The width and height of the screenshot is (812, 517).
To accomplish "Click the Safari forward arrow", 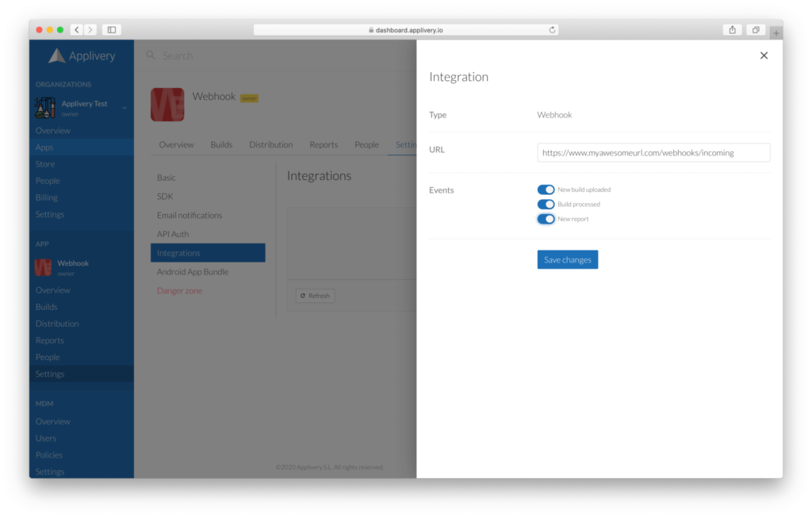I will click(x=90, y=29).
